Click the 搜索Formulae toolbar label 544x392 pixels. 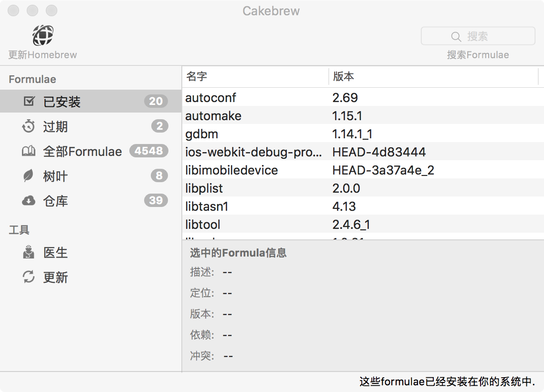click(478, 55)
